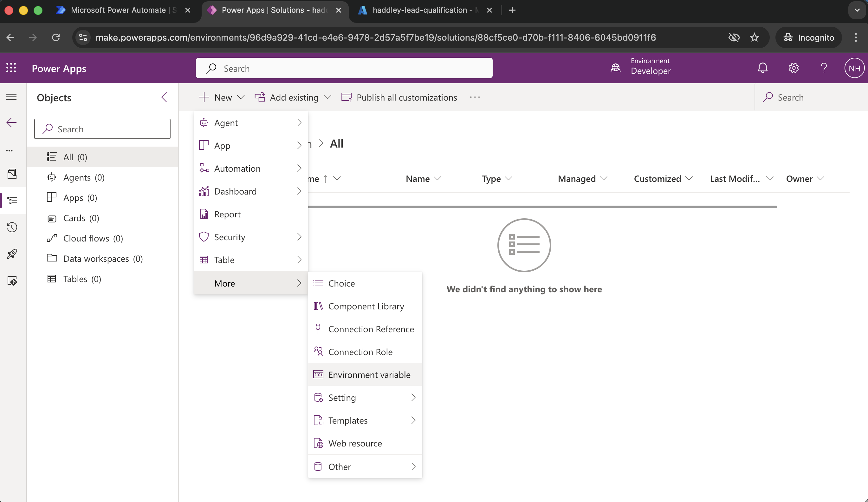Click the back arrow in the left sidebar
This screenshot has width=868, height=502.
pyautogui.click(x=12, y=122)
